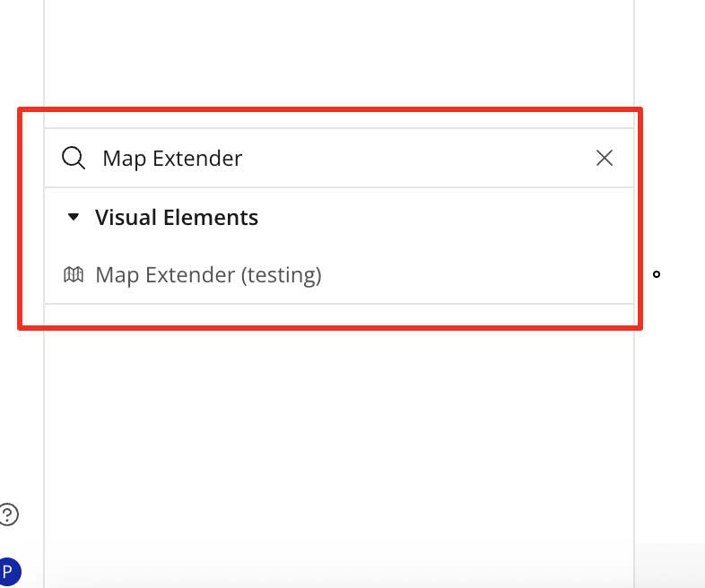Open help via the question mark icon
The height and width of the screenshot is (588, 705).
[x=8, y=514]
